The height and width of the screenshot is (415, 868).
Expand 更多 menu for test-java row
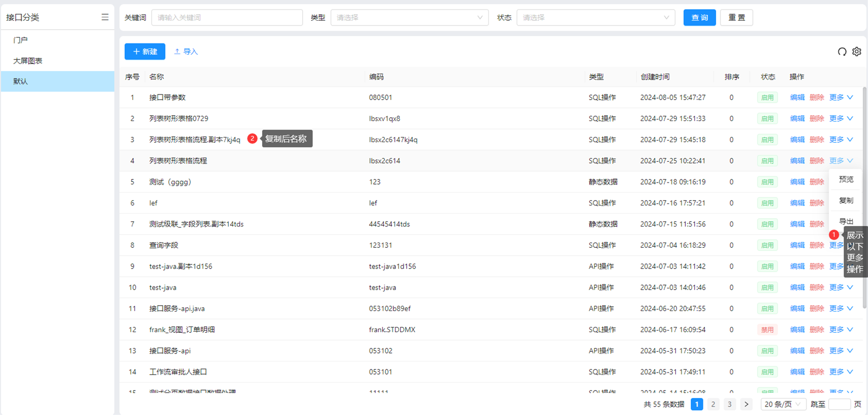point(841,288)
